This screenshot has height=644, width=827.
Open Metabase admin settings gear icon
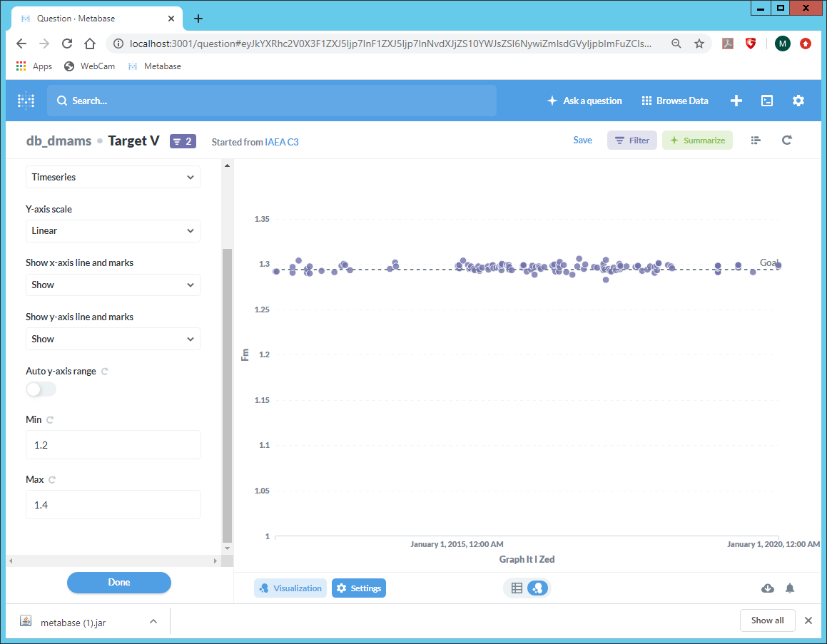click(798, 101)
